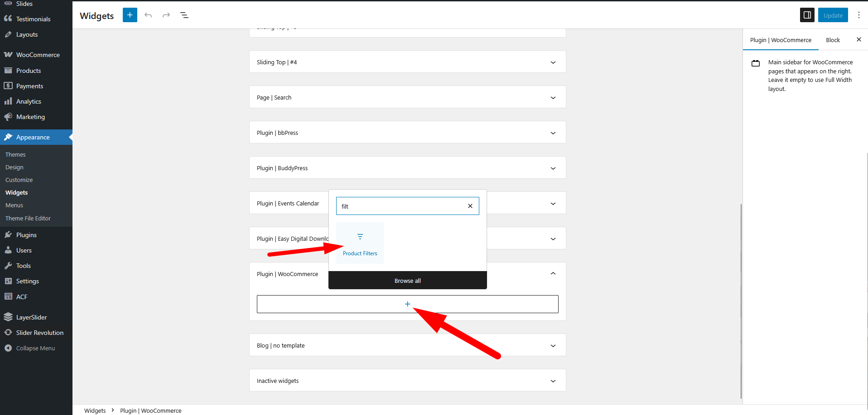The width and height of the screenshot is (868, 415).
Task: Click the Update button
Action: [833, 15]
